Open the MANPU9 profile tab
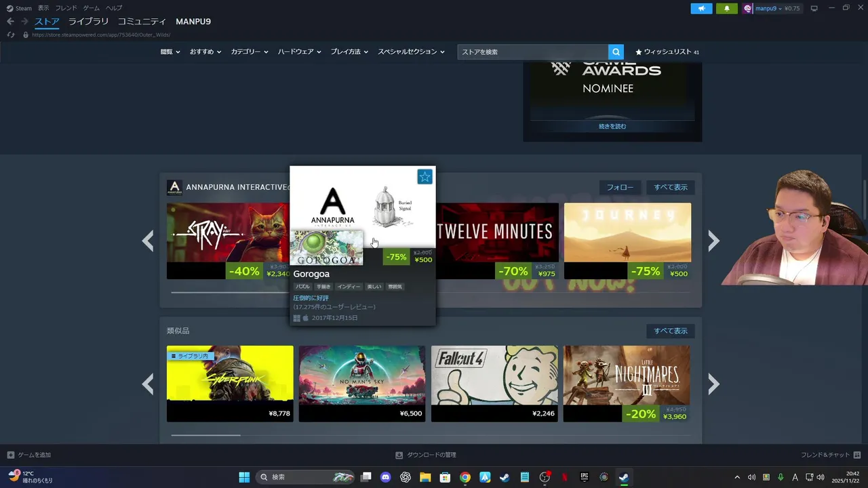This screenshot has height=488, width=868. (x=193, y=22)
